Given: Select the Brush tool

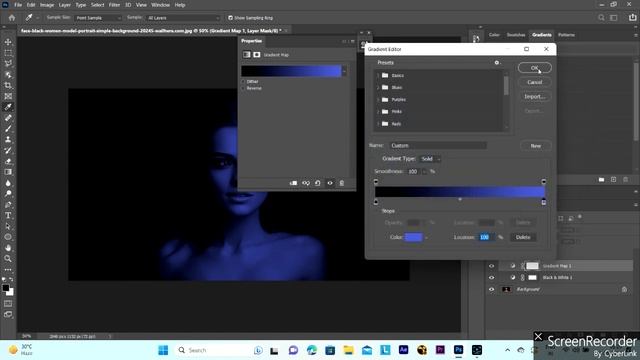Looking at the screenshot, I should click(8, 129).
